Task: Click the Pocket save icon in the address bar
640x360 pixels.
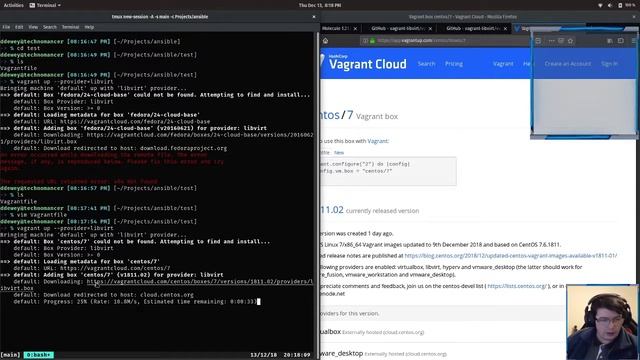Action: coord(561,41)
